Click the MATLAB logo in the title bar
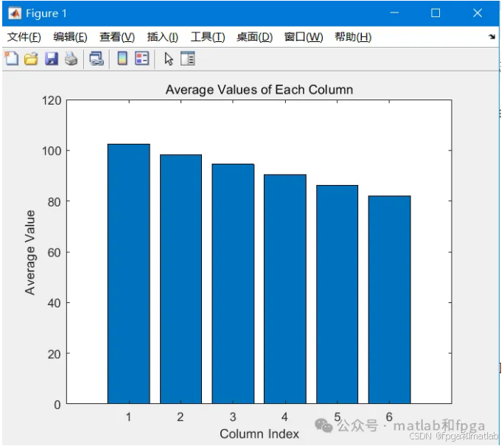 [15, 13]
